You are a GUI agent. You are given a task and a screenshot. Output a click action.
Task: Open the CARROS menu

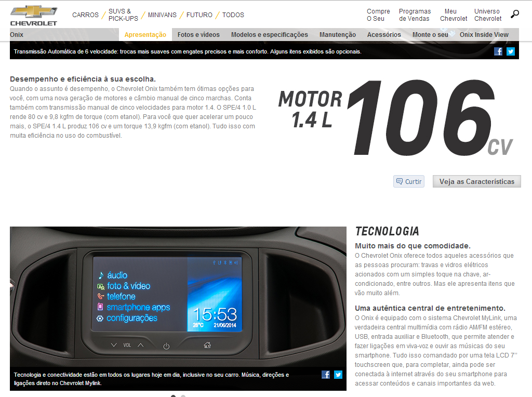click(85, 15)
